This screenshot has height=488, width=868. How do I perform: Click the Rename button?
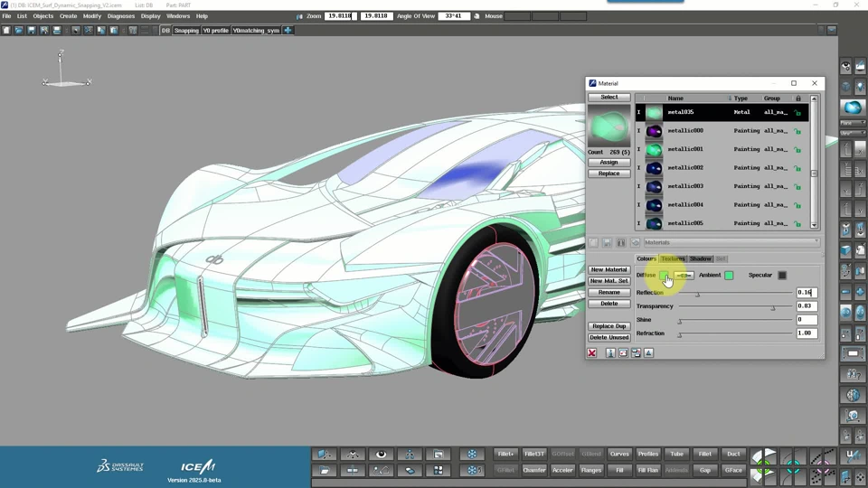click(609, 292)
